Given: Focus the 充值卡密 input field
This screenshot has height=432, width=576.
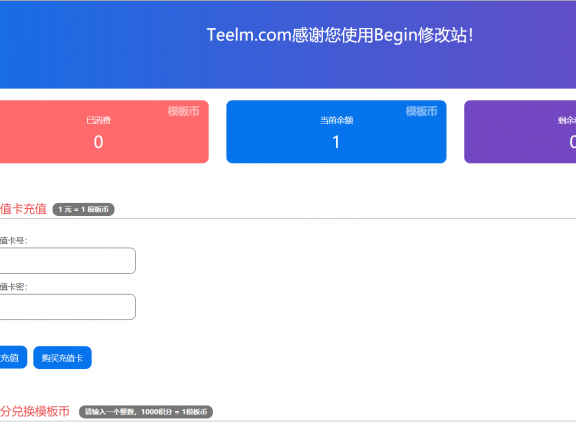Looking at the screenshot, I should click(68, 307).
